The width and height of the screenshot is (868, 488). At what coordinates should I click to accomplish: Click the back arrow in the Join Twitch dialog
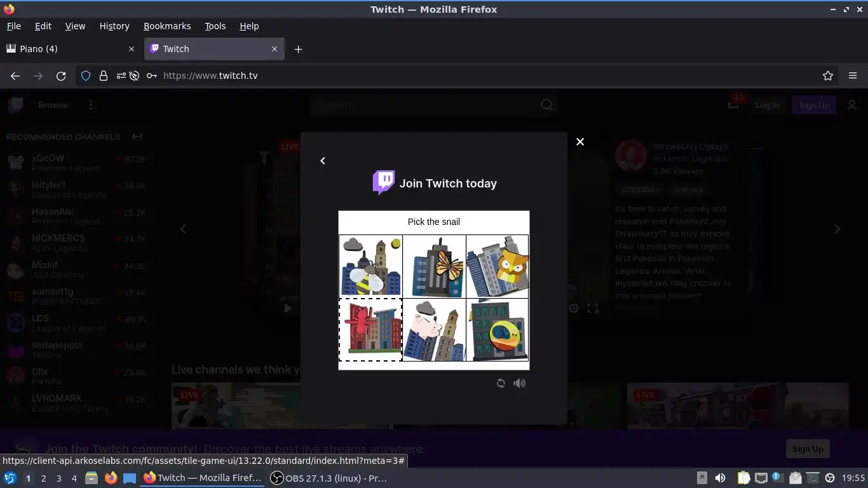pos(323,161)
